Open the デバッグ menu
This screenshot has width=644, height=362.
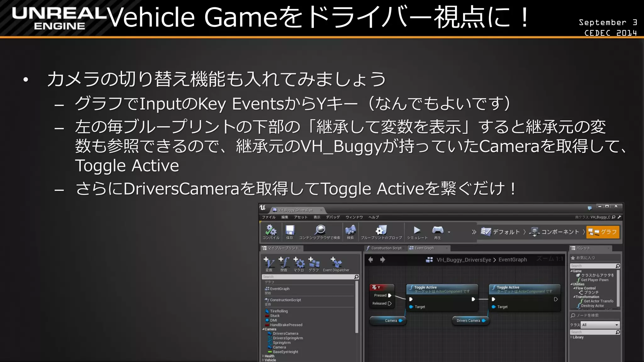tap(333, 217)
